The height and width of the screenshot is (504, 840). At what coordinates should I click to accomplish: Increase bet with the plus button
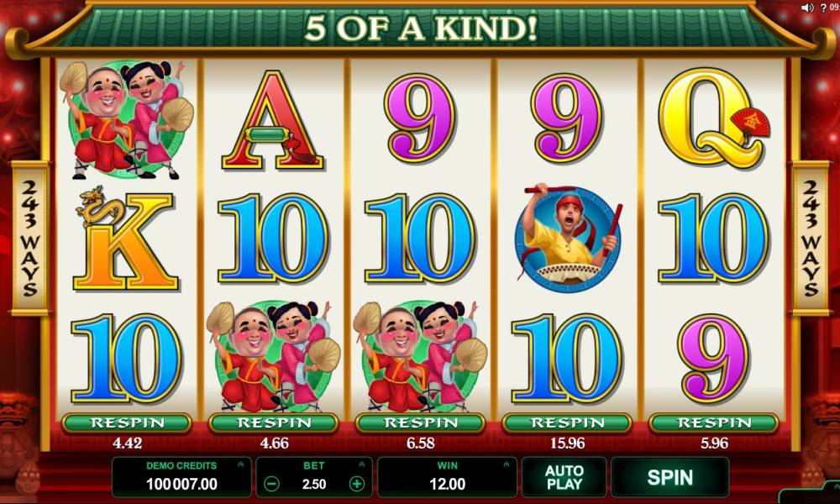coord(357,484)
